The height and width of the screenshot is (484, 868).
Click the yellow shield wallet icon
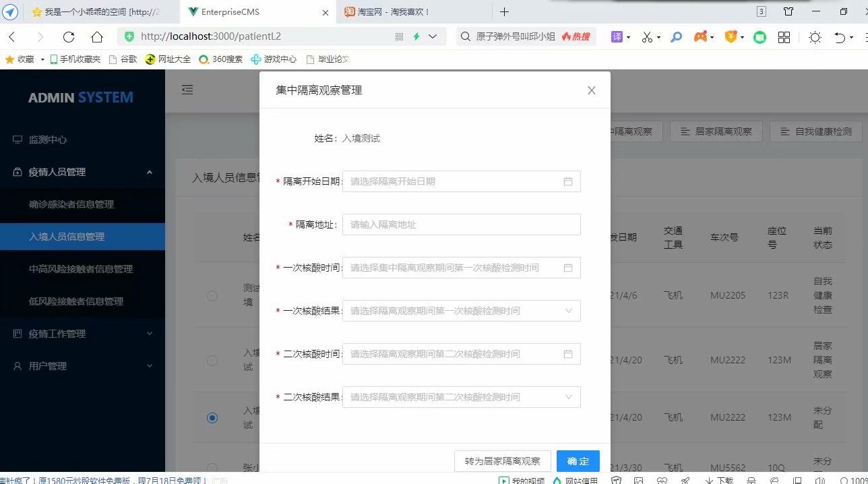[731, 37]
